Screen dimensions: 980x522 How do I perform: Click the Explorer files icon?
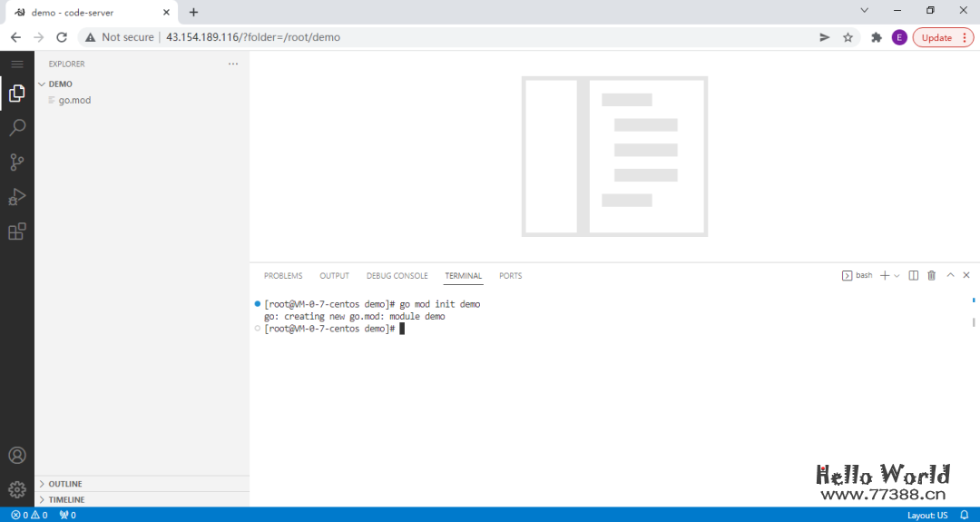point(16,93)
